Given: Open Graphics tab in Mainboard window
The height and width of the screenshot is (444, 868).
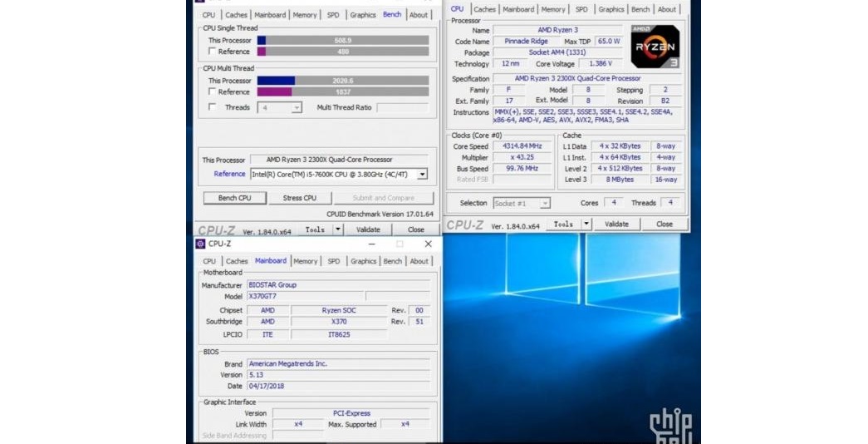Looking at the screenshot, I should tap(363, 261).
